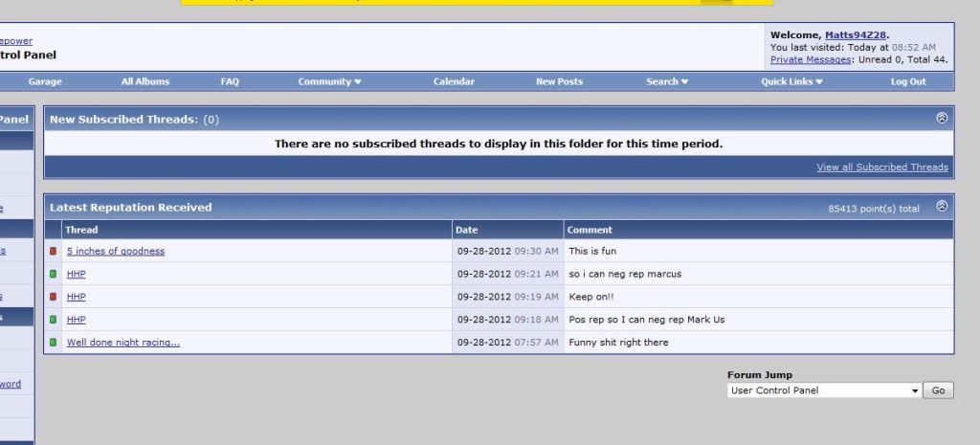980x445 pixels.
Task: Open the Search dropdown menu
Action: click(x=666, y=82)
